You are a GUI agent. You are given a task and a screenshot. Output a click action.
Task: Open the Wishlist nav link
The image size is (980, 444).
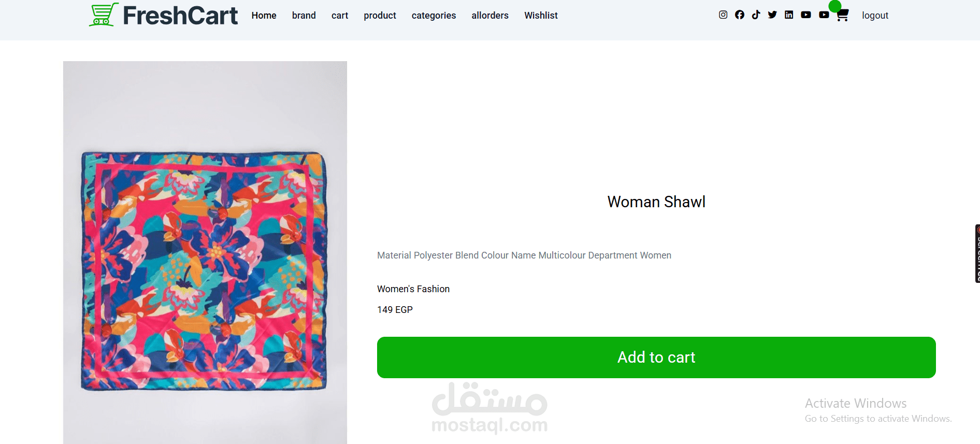(x=541, y=16)
